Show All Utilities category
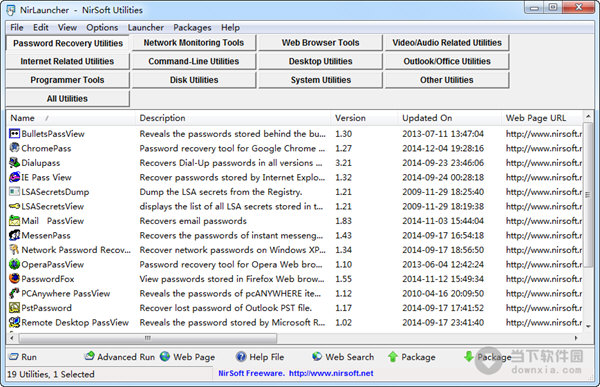Screen dimensions: 600x387 [x=67, y=99]
